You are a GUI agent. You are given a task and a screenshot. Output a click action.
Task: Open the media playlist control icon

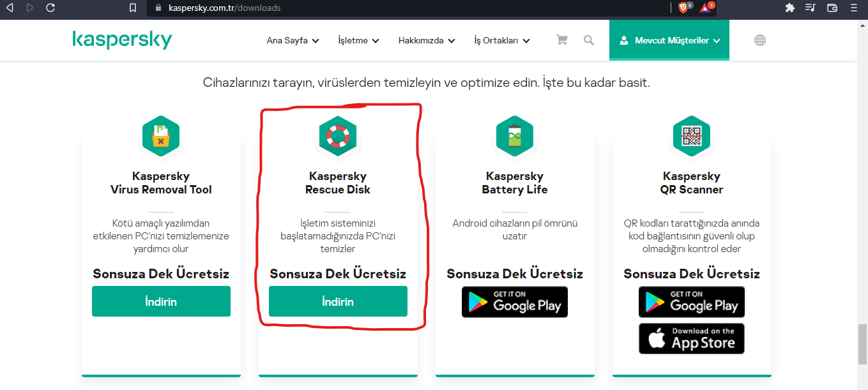pos(811,8)
